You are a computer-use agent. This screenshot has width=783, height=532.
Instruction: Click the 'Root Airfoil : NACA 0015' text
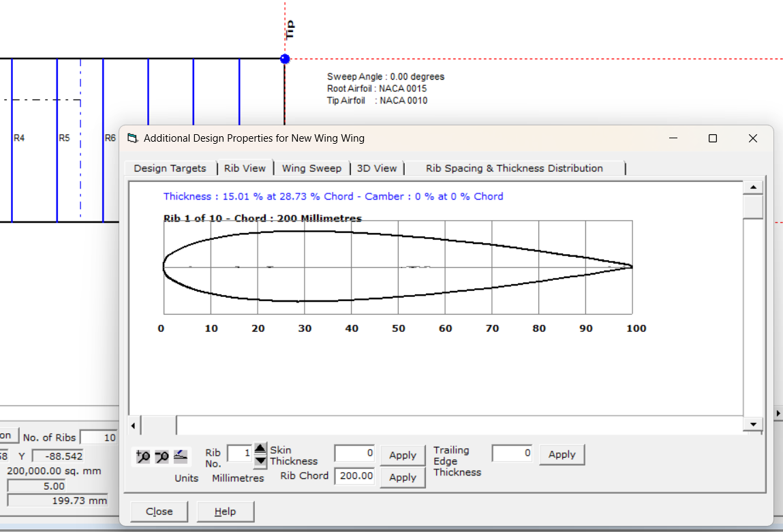tap(377, 89)
